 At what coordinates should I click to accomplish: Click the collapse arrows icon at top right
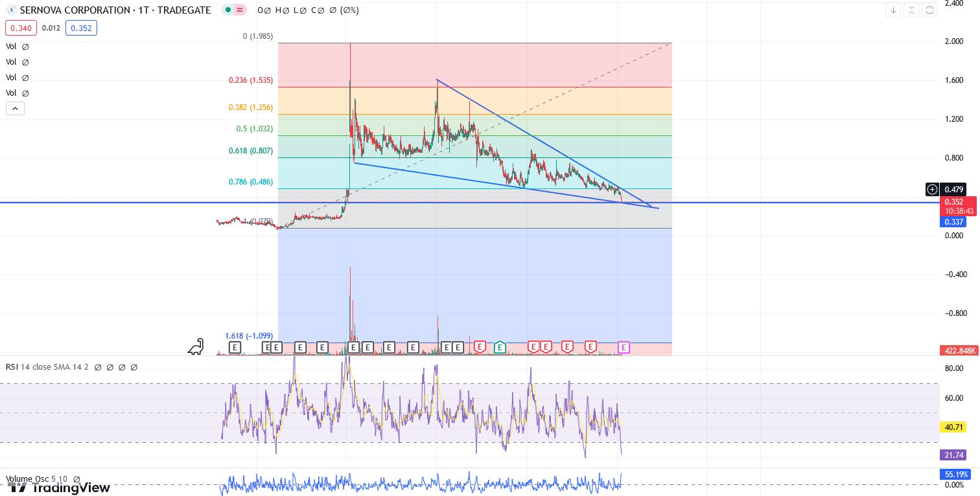tap(911, 10)
